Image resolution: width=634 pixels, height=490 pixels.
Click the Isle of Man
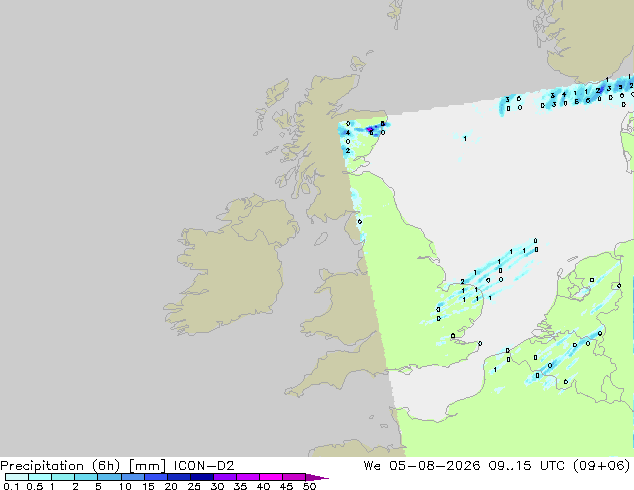(321, 239)
